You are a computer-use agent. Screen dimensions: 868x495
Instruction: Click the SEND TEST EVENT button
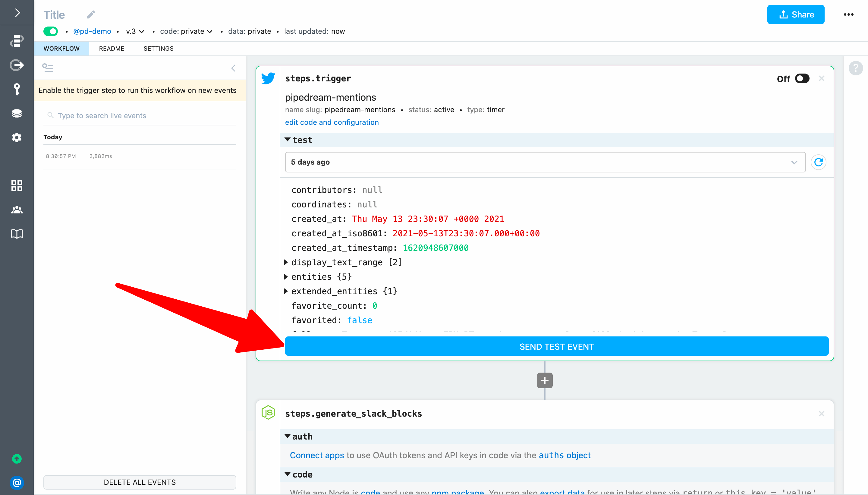click(x=556, y=346)
